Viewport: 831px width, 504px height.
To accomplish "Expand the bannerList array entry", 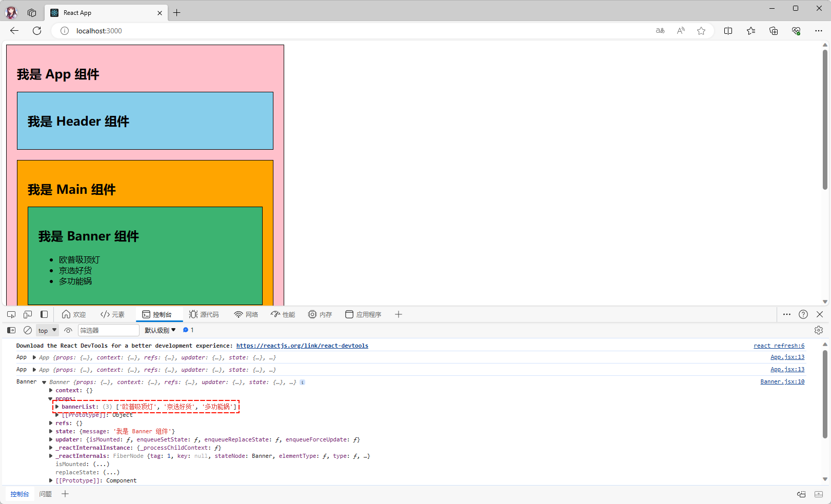I will click(x=57, y=407).
